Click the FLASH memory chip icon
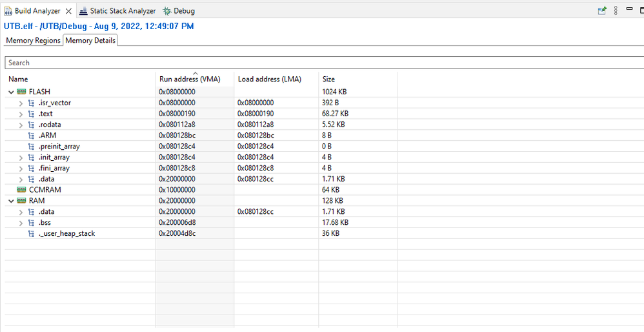The width and height of the screenshot is (644, 332). [21, 92]
